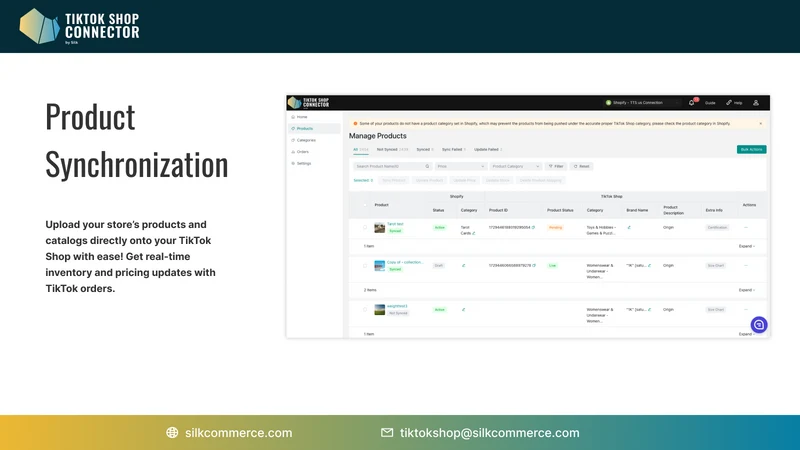Copy product ID icon in Copy of - collection row

[534, 265]
